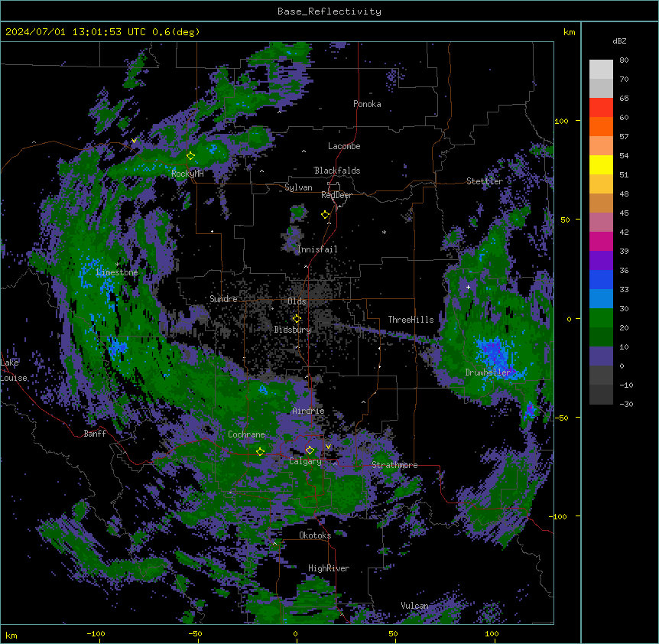Image resolution: width=659 pixels, height=644 pixels.
Task: Click the dBZ legend heading
Action: click(619, 41)
